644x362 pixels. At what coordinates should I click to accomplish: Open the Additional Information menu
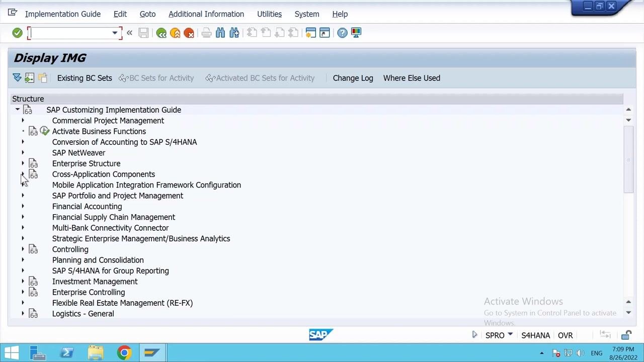[x=206, y=14]
